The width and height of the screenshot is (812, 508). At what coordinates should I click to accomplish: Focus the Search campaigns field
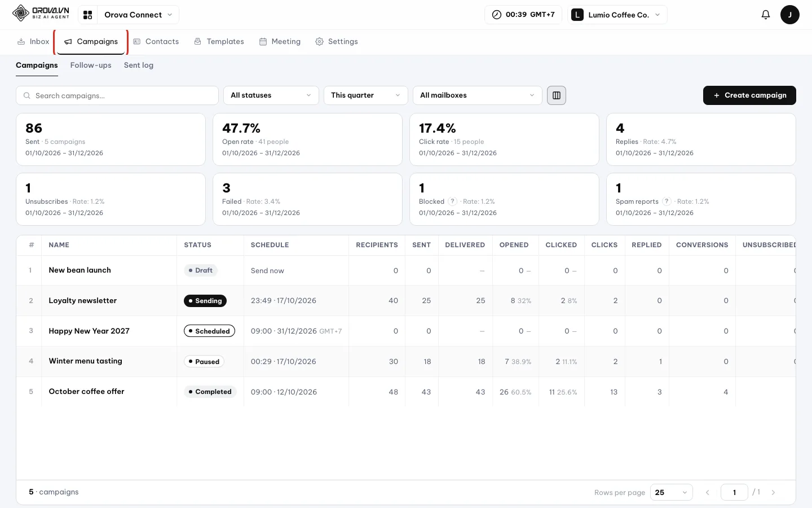117,95
